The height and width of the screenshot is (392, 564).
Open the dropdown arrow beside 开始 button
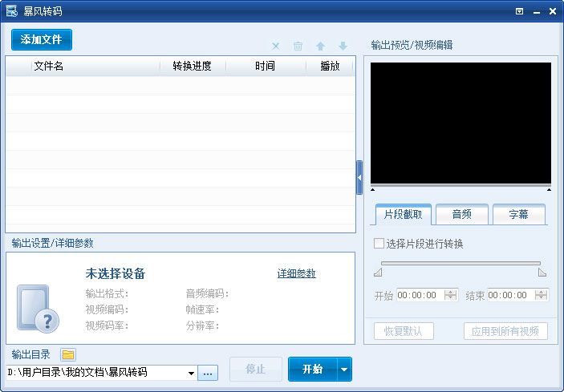coord(344,370)
